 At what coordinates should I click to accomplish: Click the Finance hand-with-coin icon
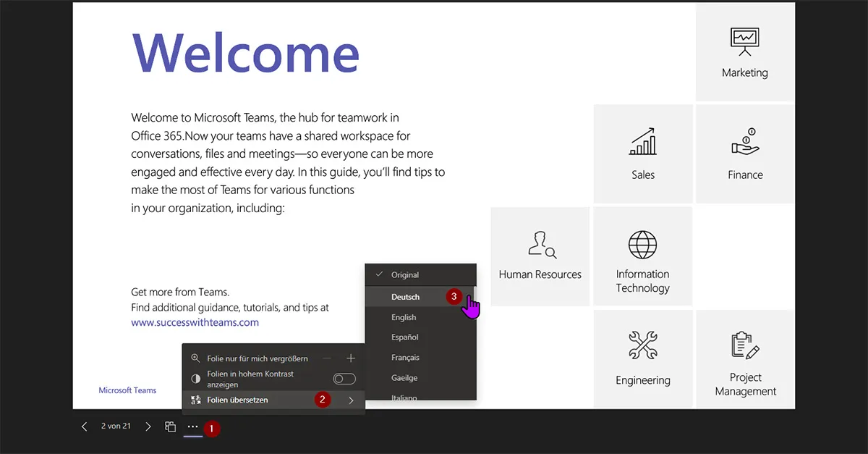[744, 142]
